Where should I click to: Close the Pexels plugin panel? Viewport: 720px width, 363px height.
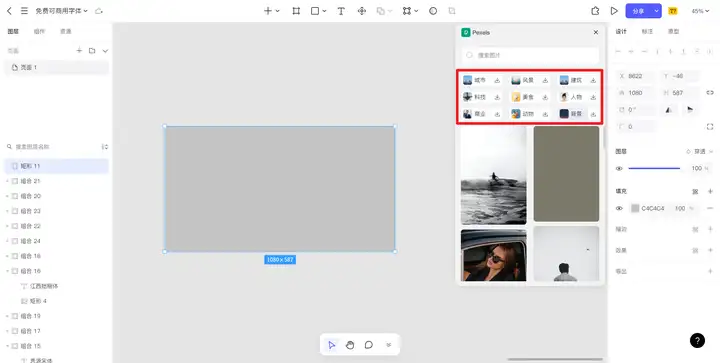pos(596,33)
